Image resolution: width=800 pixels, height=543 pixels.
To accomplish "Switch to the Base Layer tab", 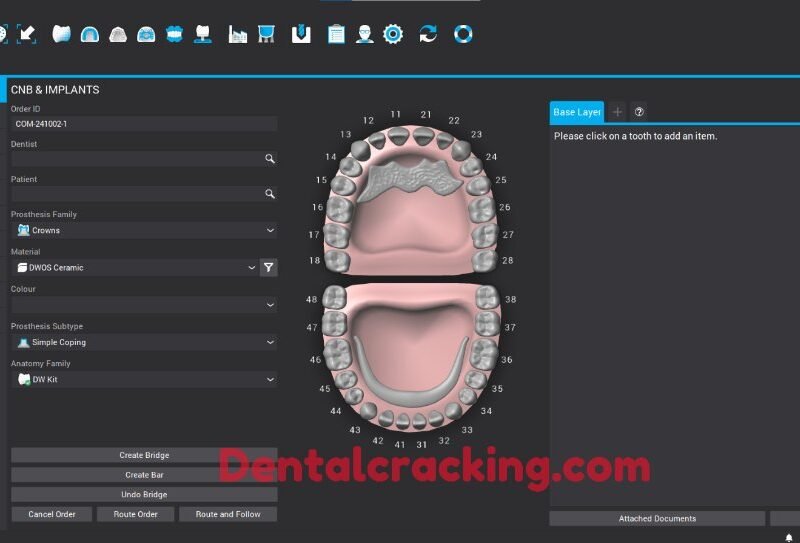I will click(577, 112).
